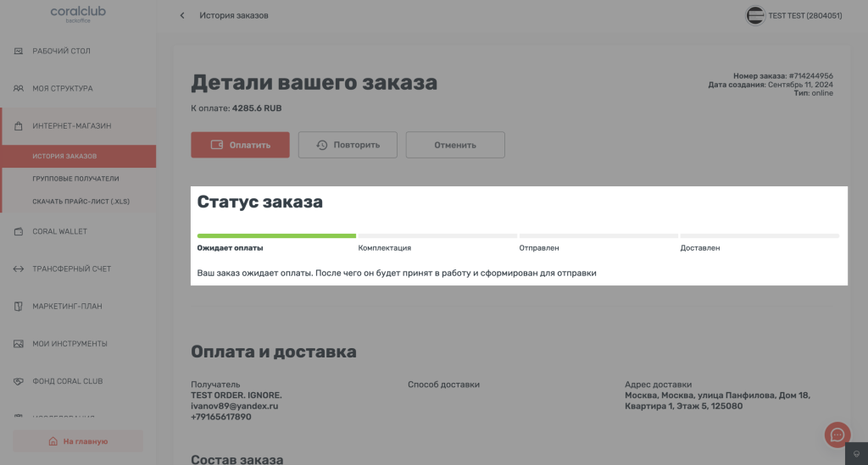Click the Маркетинг-план book icon
Screen dimensions: 868x465
[x=18, y=307]
